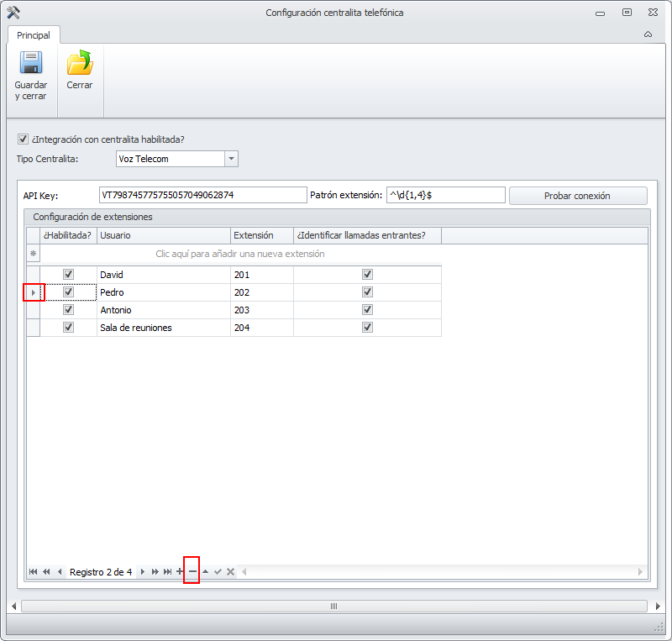This screenshot has height=641, width=672.
Task: Click the Guardar y cerrar save icon
Action: pyautogui.click(x=31, y=64)
